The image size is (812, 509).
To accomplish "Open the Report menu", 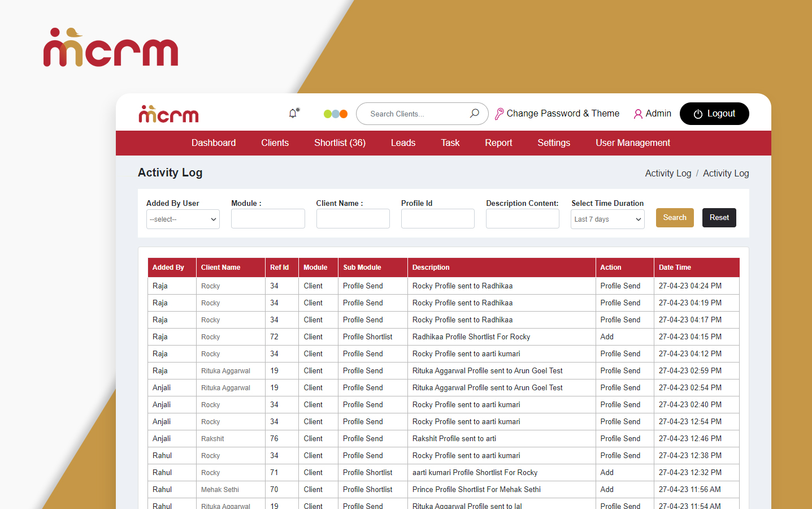I will [x=498, y=143].
